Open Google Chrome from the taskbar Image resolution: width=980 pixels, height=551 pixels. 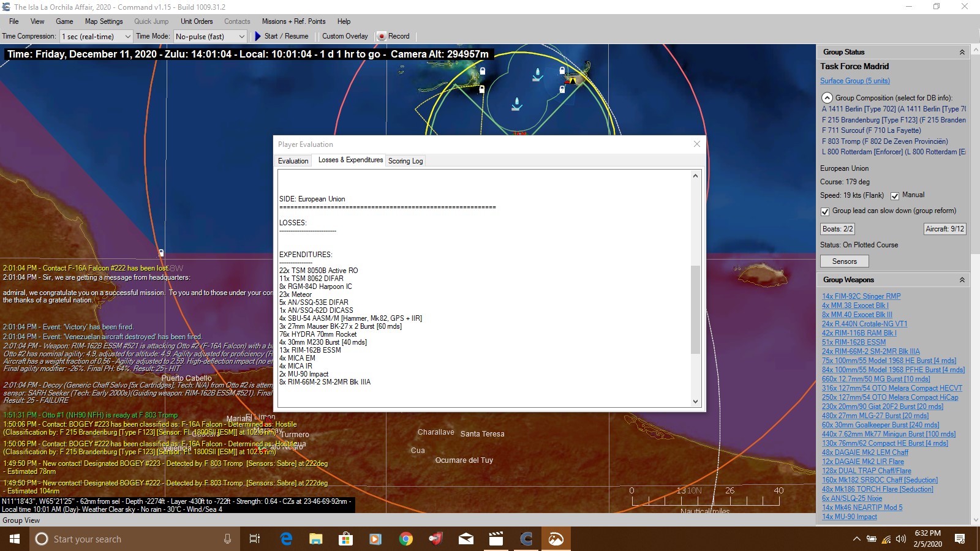(x=405, y=539)
